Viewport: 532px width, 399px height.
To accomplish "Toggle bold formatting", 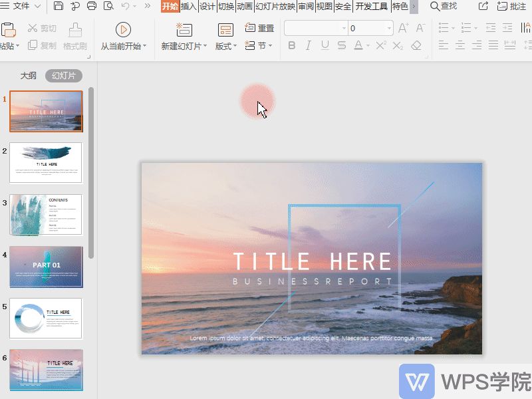I will point(292,46).
